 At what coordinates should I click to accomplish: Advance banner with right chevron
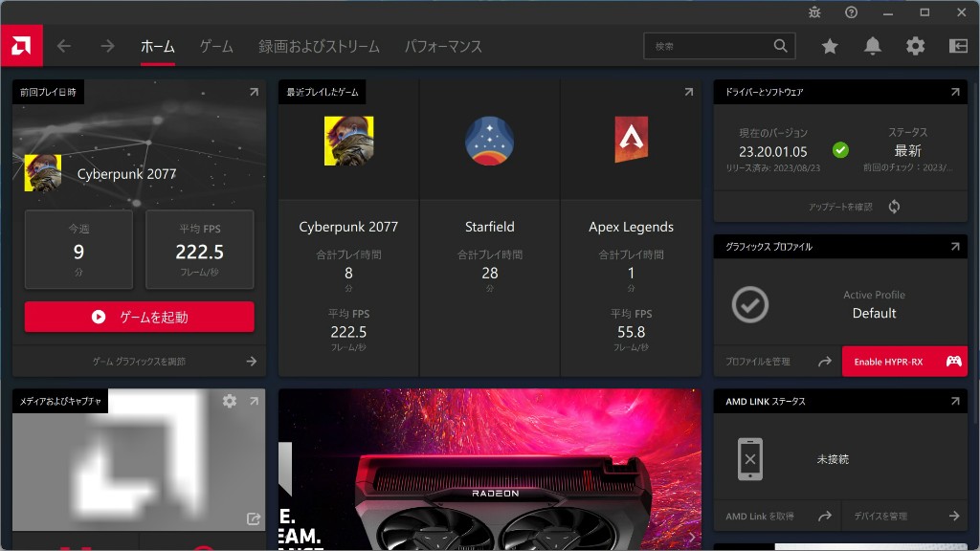(692, 538)
